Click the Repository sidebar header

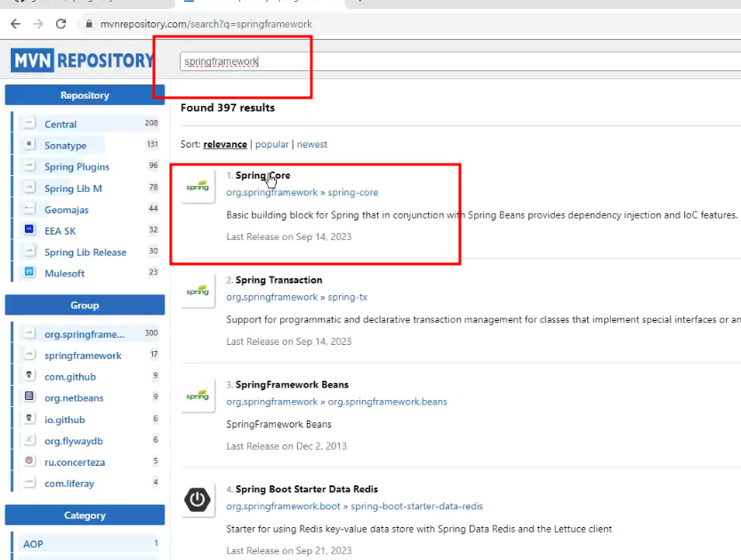click(x=85, y=95)
